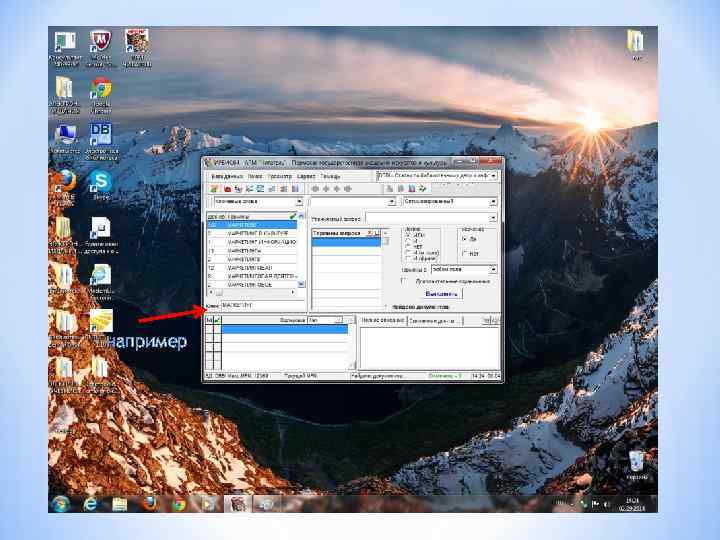Click the green check icon in the term list header
The image size is (720, 540).
[x=292, y=216]
